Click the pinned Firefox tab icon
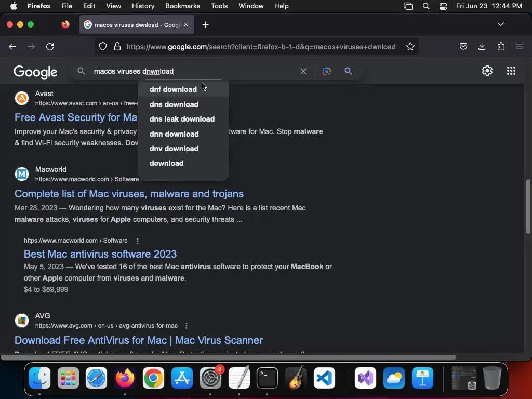532x399 pixels. [65, 24]
